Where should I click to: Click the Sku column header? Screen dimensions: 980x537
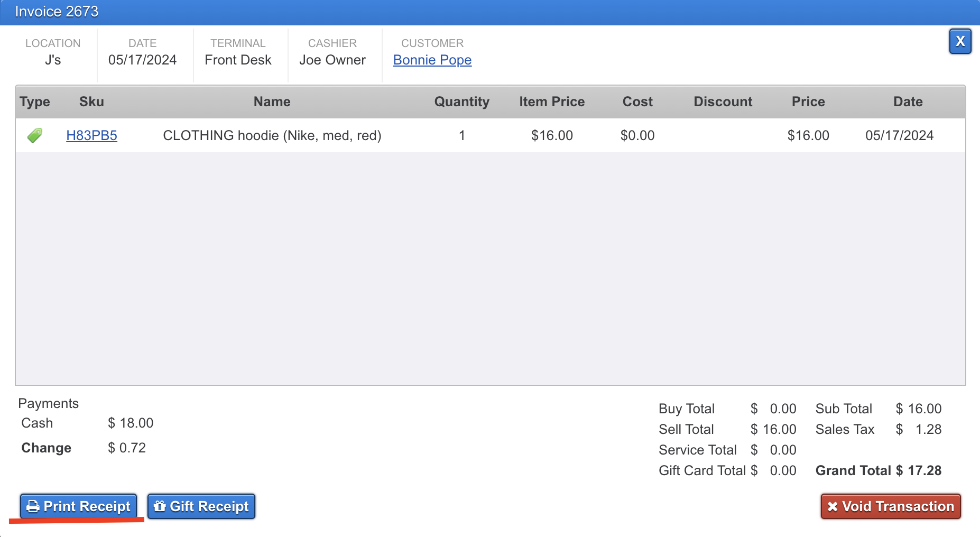[91, 101]
